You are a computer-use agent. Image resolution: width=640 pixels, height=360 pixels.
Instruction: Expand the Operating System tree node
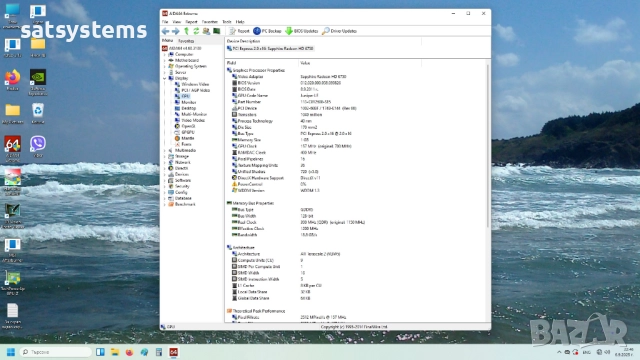(165, 66)
